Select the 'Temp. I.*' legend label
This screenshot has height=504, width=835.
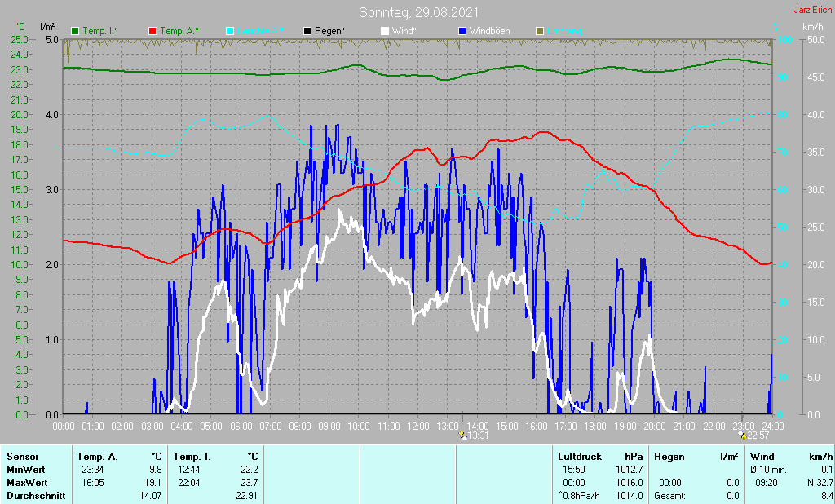click(100, 31)
